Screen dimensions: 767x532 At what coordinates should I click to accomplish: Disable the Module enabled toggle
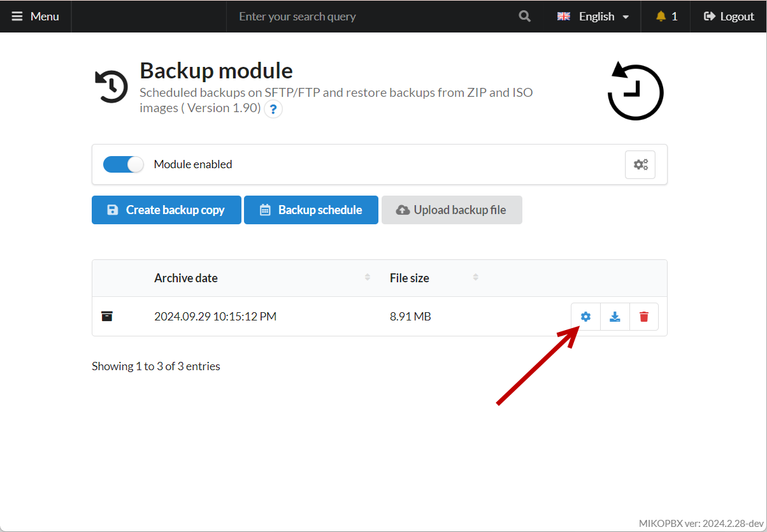click(124, 164)
